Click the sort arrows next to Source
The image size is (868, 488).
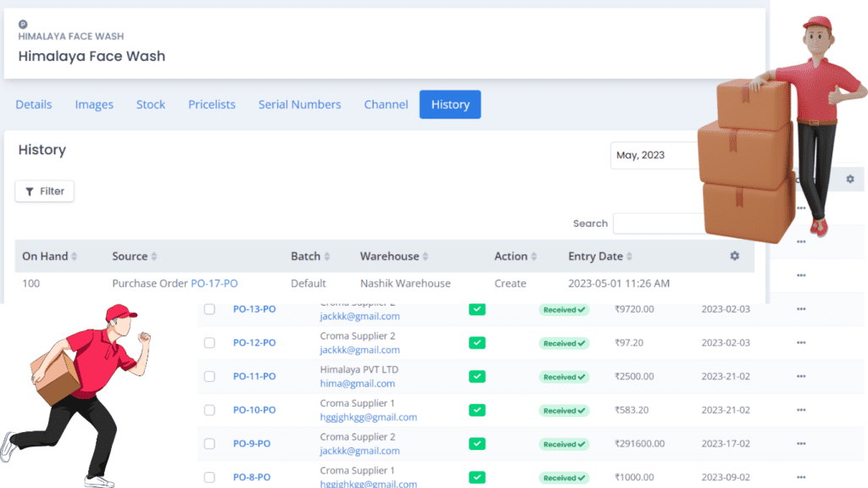coord(154,256)
